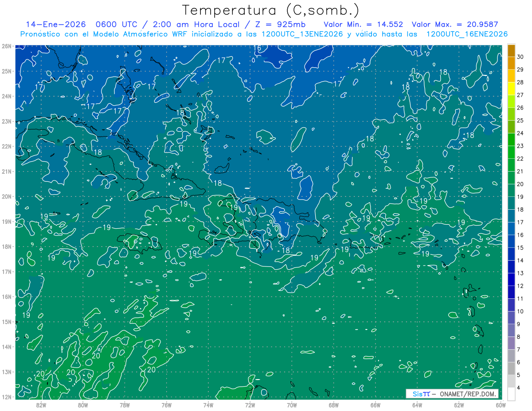
Task: Click the latitude axis label '16N'
Action: click(7, 297)
